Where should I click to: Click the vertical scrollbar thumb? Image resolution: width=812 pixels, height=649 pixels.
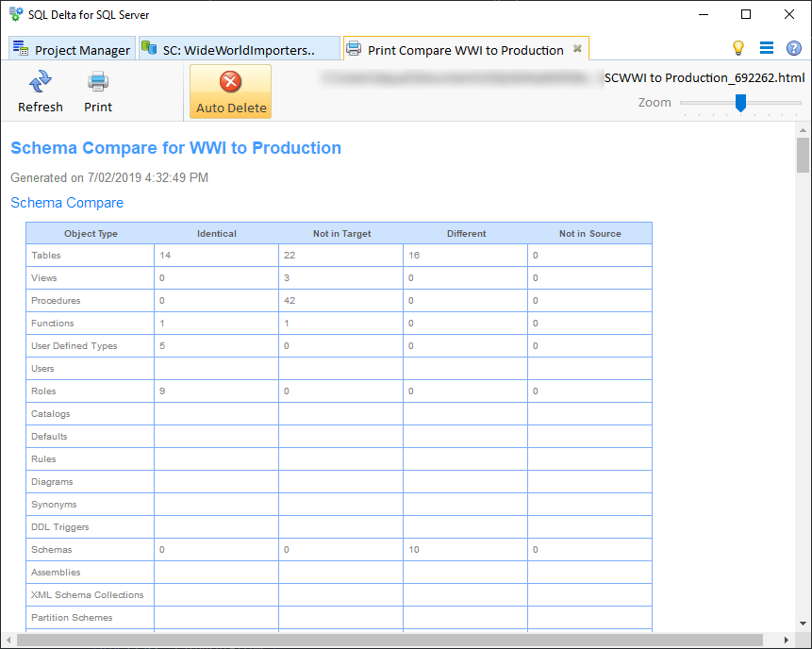pyautogui.click(x=803, y=155)
